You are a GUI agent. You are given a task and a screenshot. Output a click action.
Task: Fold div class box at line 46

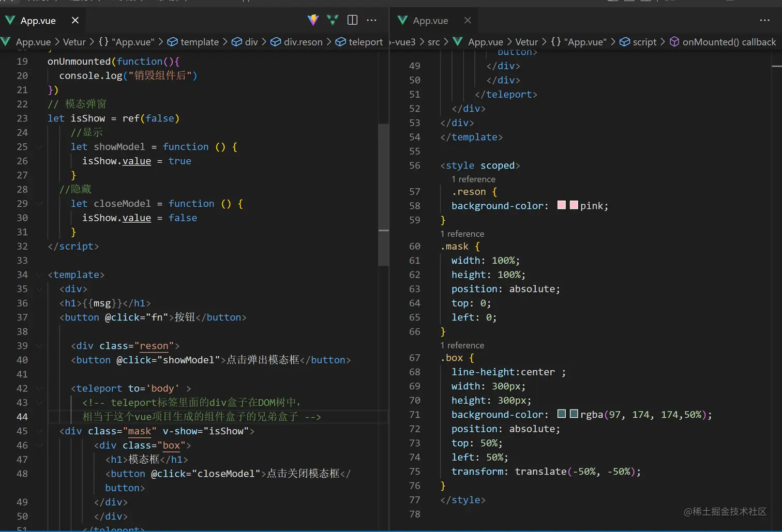[39, 445]
